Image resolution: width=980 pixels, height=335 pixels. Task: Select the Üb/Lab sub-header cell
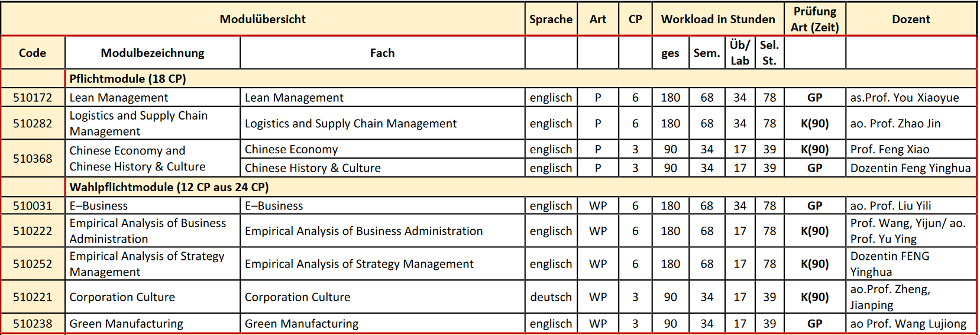tap(739, 53)
